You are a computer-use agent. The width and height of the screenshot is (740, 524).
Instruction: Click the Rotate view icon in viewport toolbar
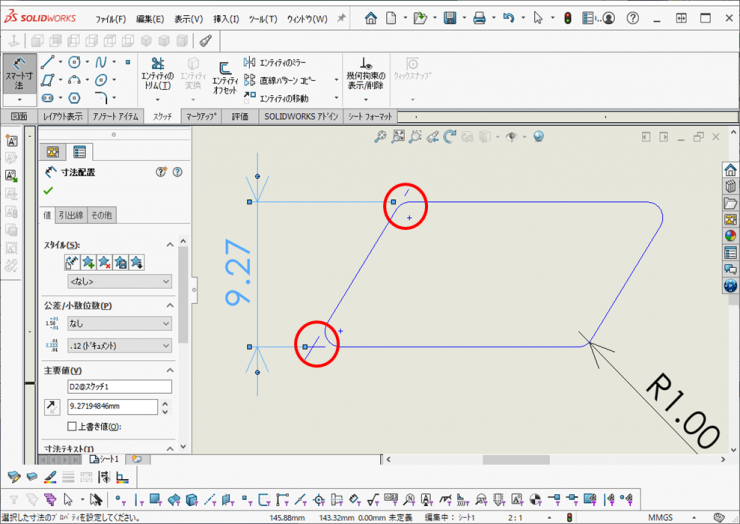449,136
